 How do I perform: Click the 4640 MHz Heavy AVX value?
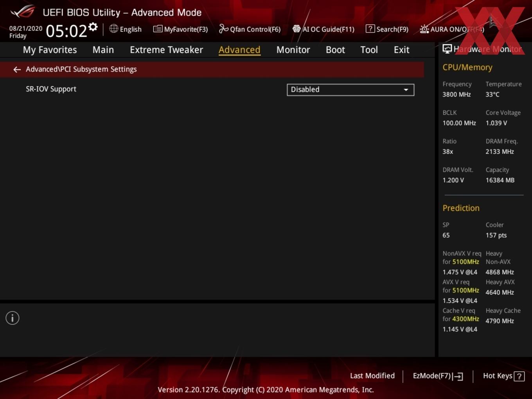(500, 292)
